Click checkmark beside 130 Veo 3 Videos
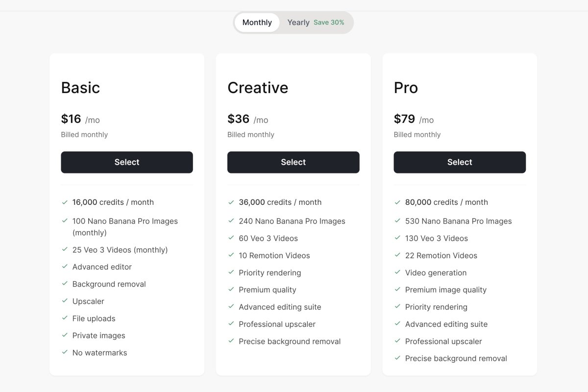Viewport: 588px width, 392px height. (x=398, y=238)
